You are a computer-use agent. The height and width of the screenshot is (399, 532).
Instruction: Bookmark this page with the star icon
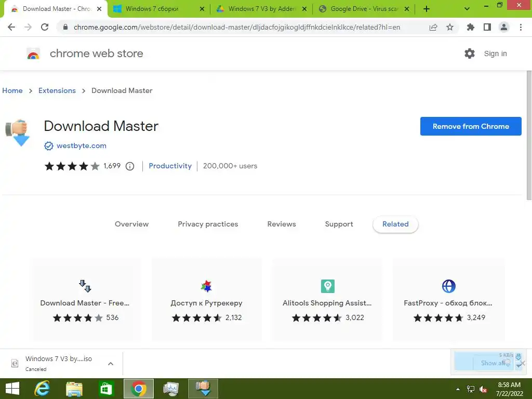tap(450, 27)
